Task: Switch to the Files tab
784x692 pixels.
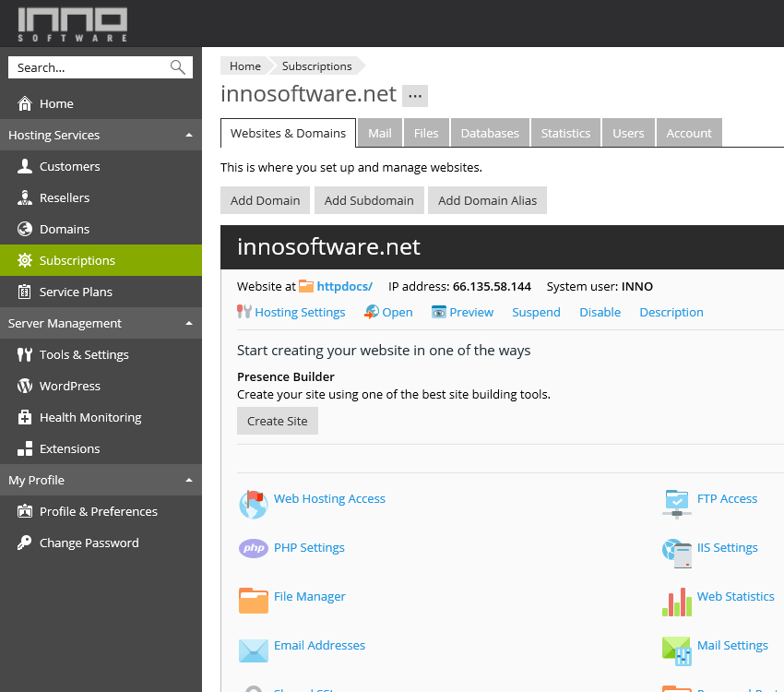Action: click(426, 133)
